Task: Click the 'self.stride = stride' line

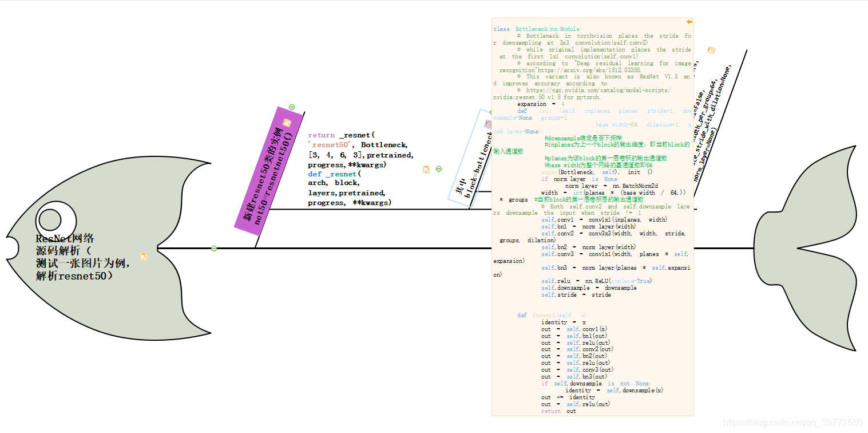Action: (576, 295)
